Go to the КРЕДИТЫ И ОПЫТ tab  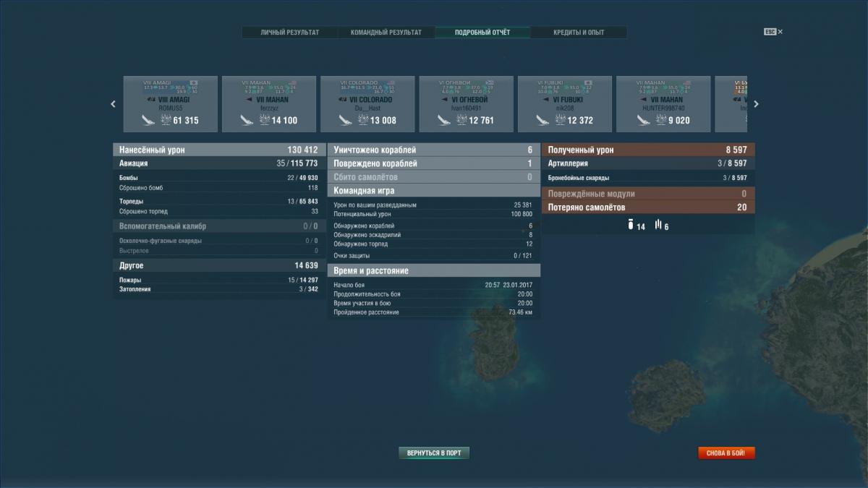[579, 33]
